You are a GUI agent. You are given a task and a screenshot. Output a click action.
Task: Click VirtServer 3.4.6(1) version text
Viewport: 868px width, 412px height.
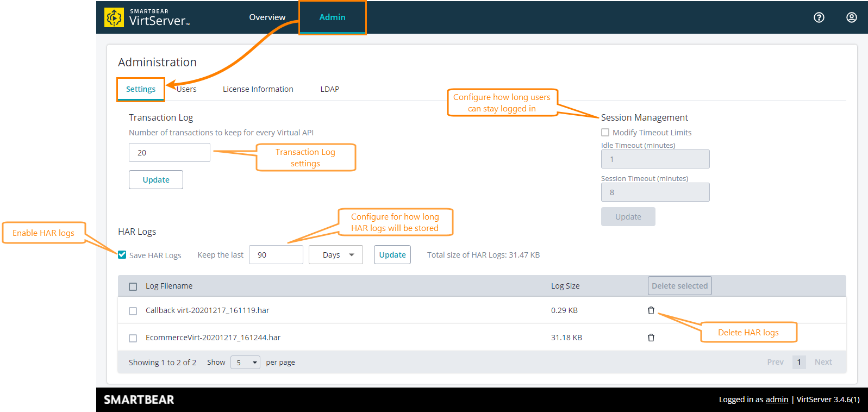pyautogui.click(x=828, y=399)
